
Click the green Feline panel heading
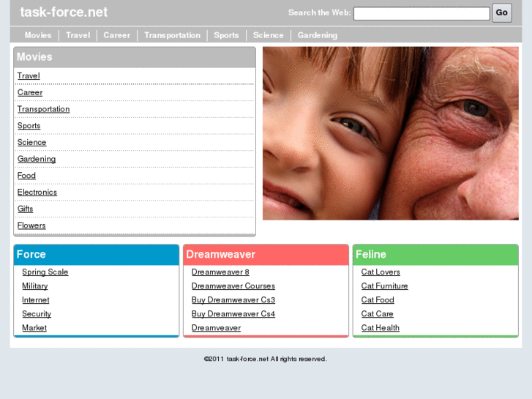[x=435, y=255]
